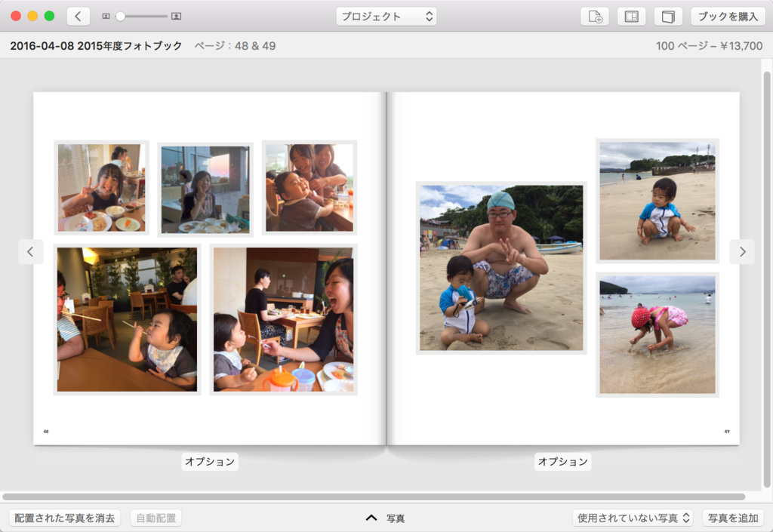The image size is (773, 532).
Task: Select photo of woman by sunset window
Action: (205, 189)
